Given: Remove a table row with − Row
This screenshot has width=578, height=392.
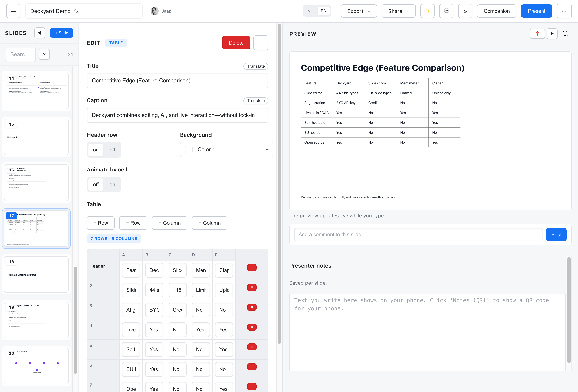Looking at the screenshot, I should coord(133,223).
